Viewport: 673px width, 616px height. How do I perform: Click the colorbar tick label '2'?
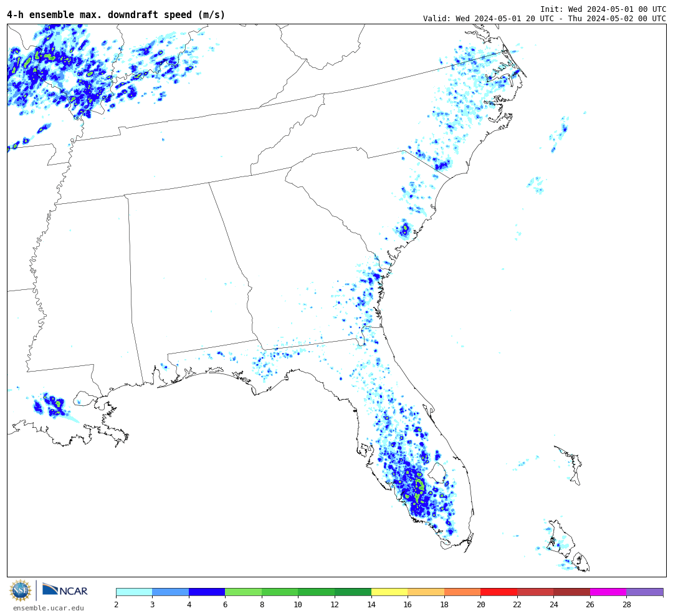pos(117,604)
